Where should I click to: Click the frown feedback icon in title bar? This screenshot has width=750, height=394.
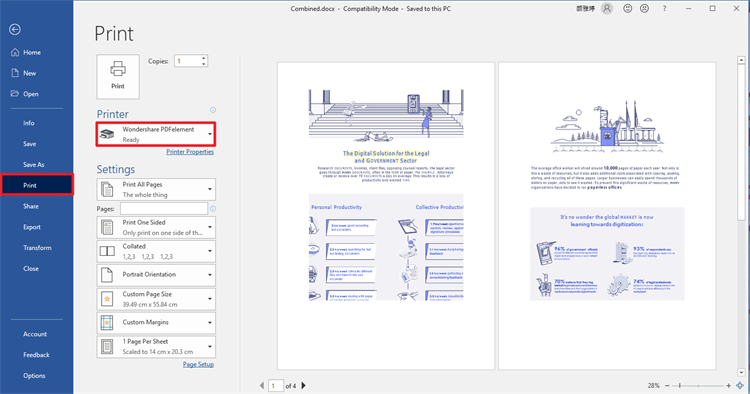click(x=645, y=9)
